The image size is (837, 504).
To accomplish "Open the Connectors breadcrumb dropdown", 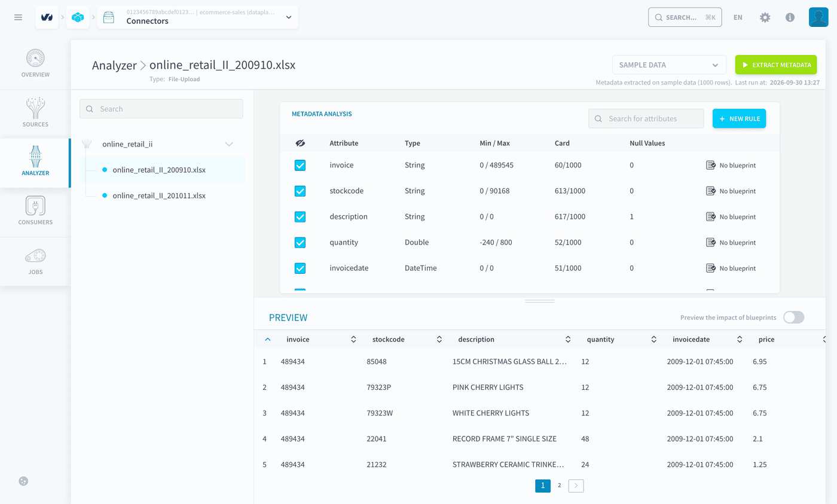I will click(x=197, y=17).
